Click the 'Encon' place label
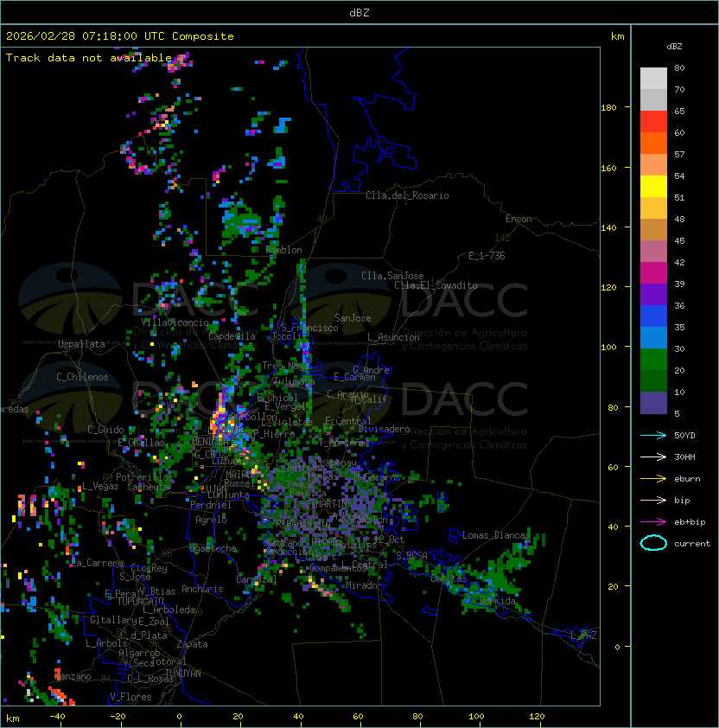 519,219
